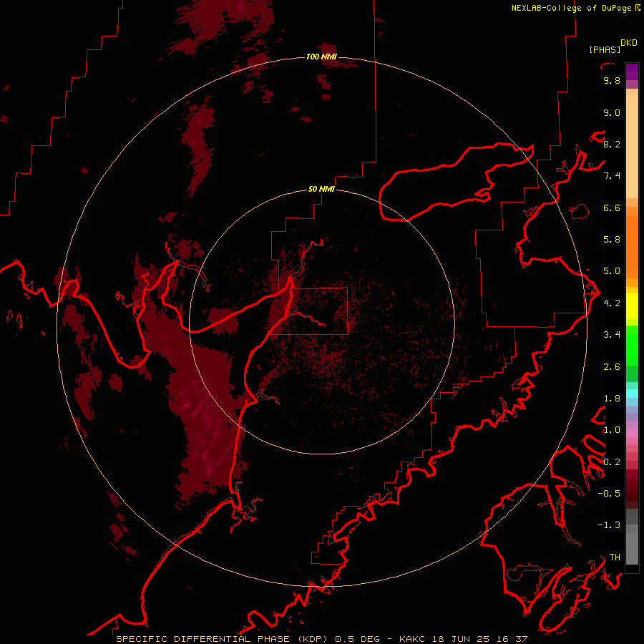This screenshot has height=644, width=644.
Task: Click the -1.3 scale value
Action: (609, 525)
